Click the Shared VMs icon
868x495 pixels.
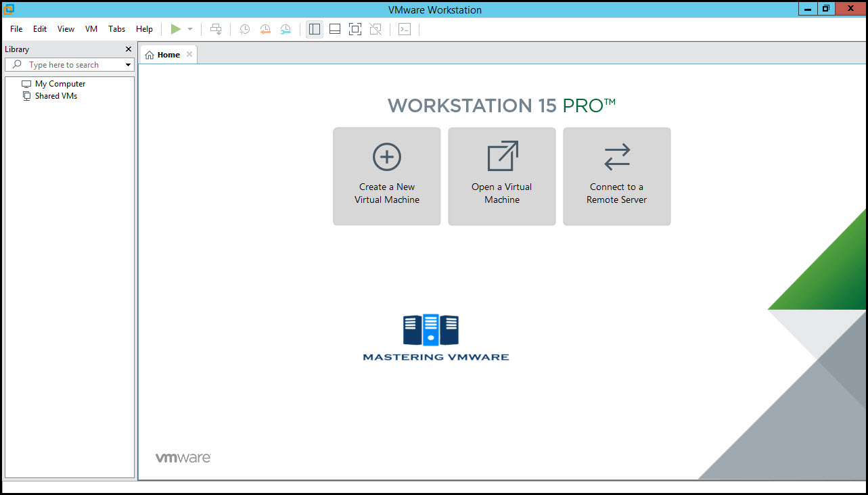(x=26, y=96)
